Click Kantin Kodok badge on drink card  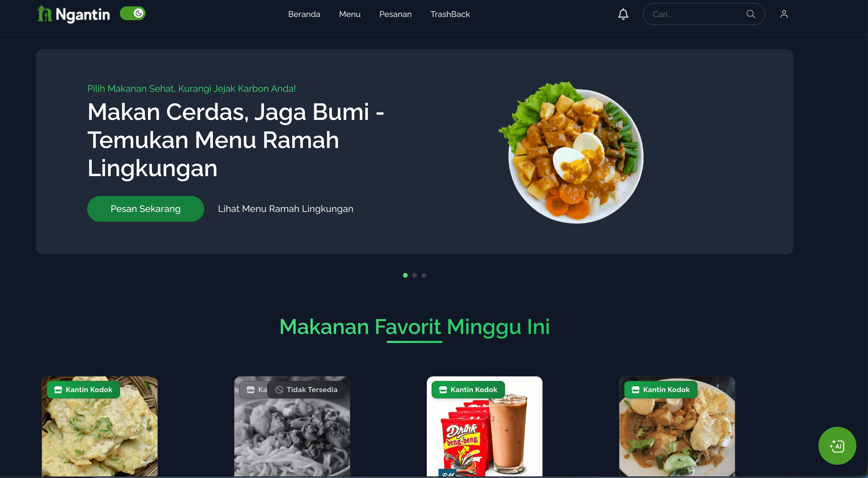[468, 390]
